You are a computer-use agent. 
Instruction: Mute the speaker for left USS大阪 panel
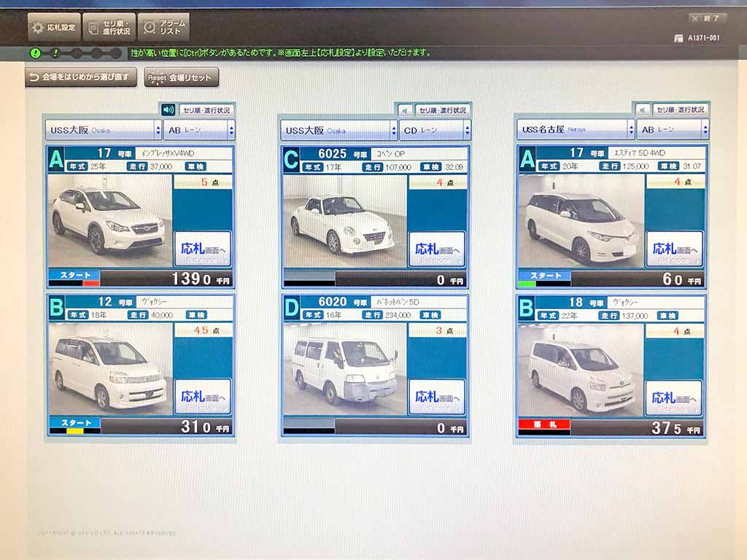[169, 110]
